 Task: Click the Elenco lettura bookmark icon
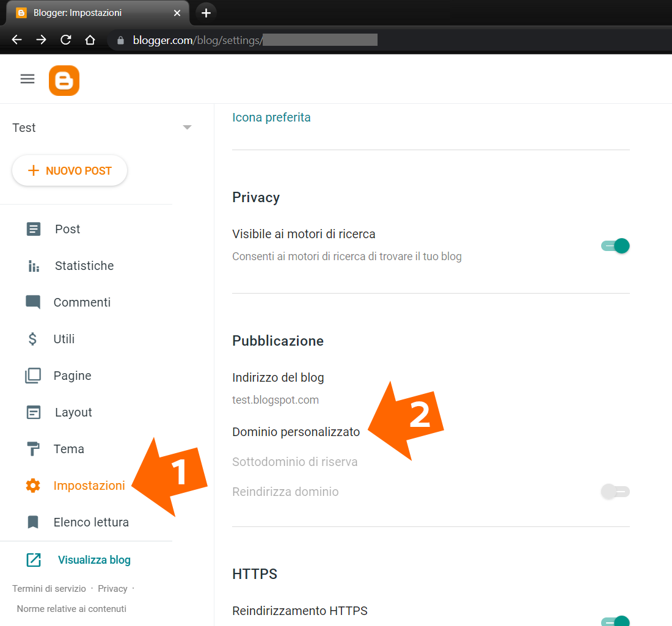(x=33, y=522)
